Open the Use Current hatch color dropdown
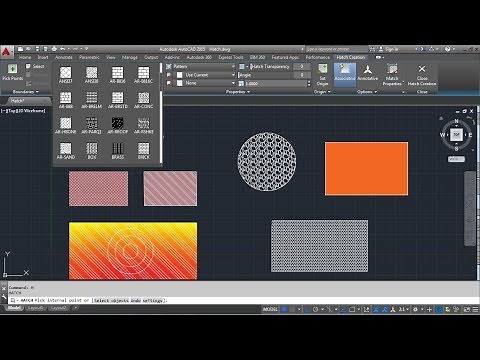480x360 pixels. (206, 75)
